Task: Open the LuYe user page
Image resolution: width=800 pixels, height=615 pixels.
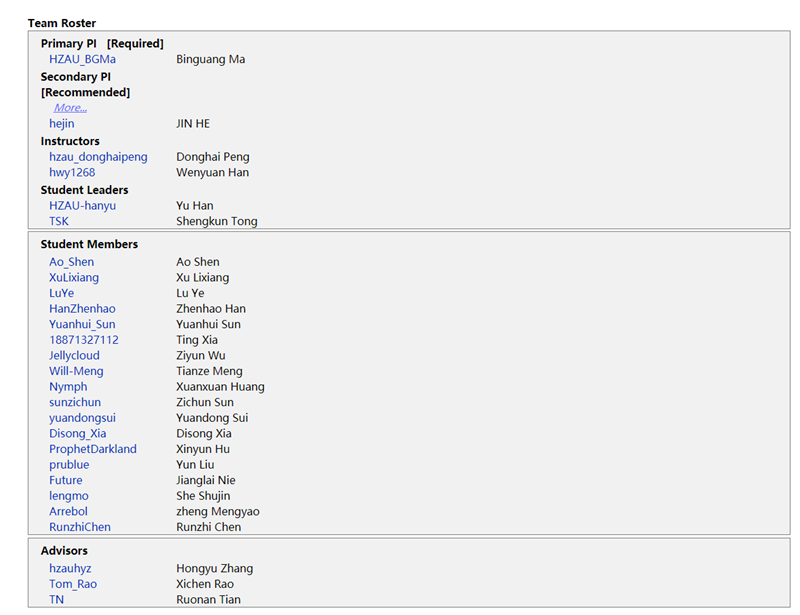Action: pyautogui.click(x=61, y=294)
